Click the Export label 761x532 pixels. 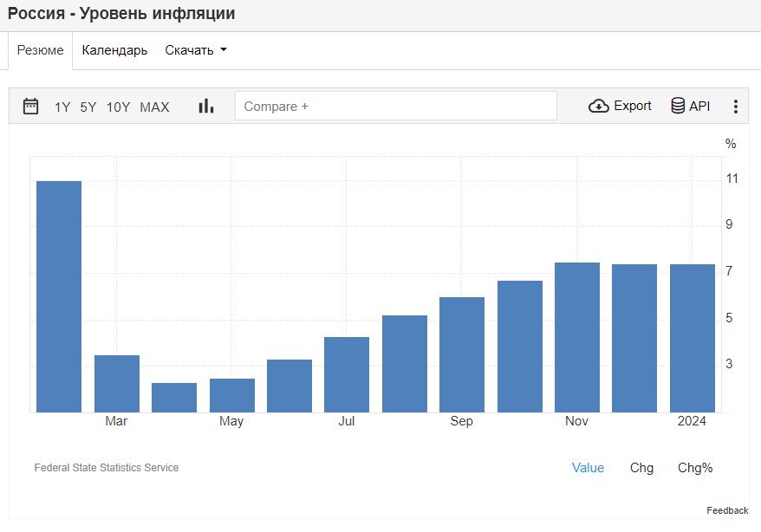633,106
